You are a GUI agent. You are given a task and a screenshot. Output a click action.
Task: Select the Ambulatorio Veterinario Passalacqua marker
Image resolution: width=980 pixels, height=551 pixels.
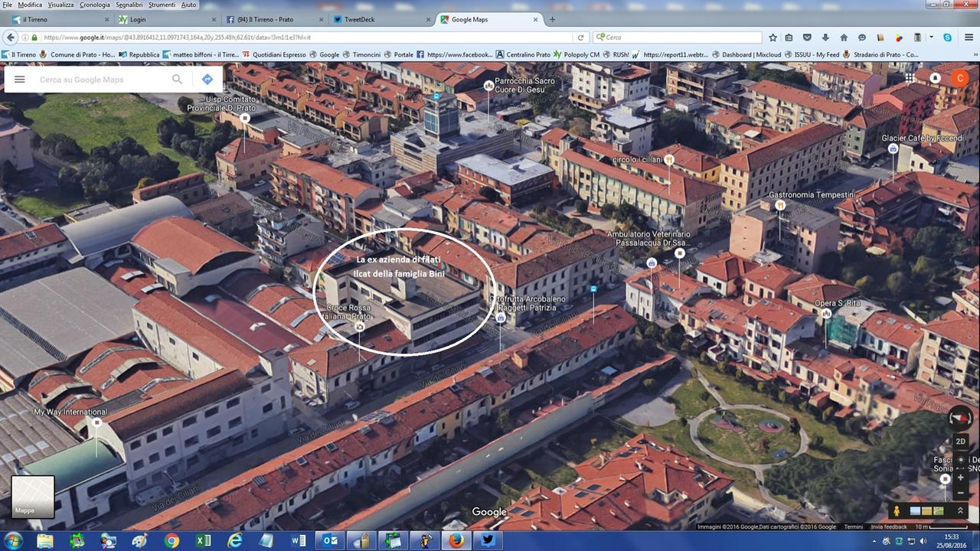679,253
